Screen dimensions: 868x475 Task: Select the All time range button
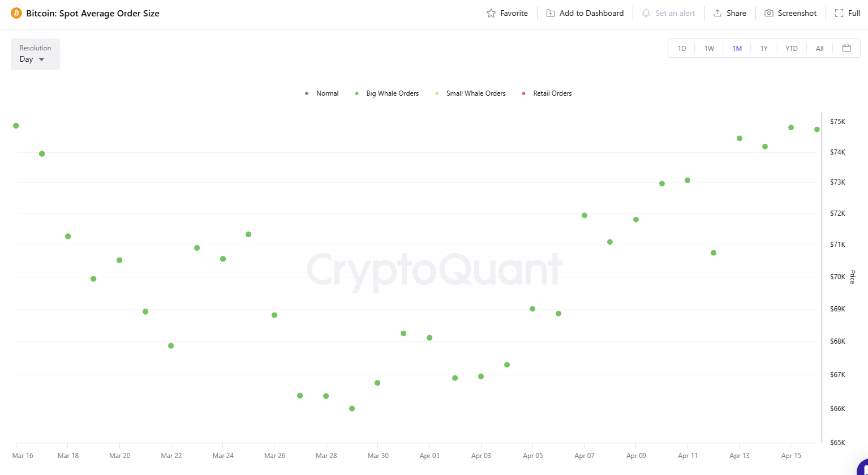(x=819, y=48)
